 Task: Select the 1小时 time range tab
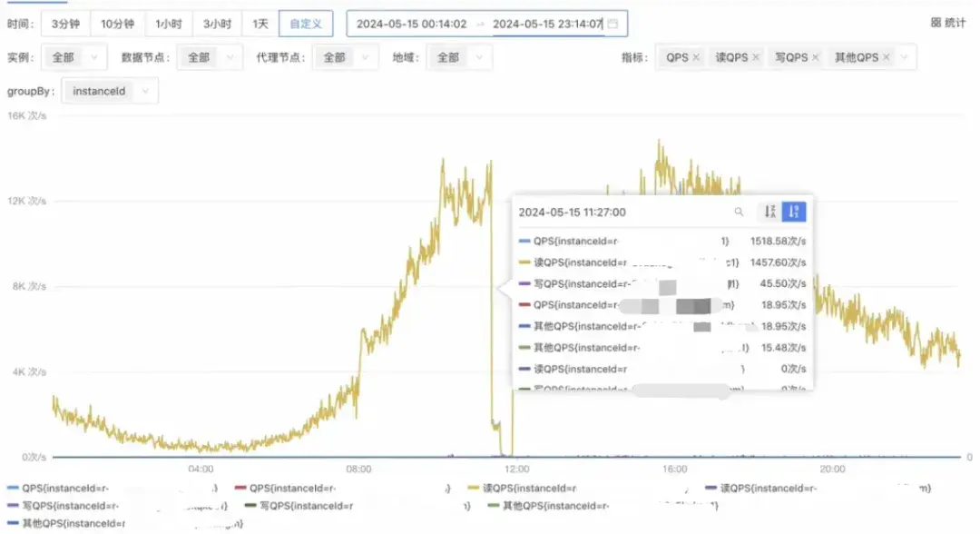click(x=169, y=24)
